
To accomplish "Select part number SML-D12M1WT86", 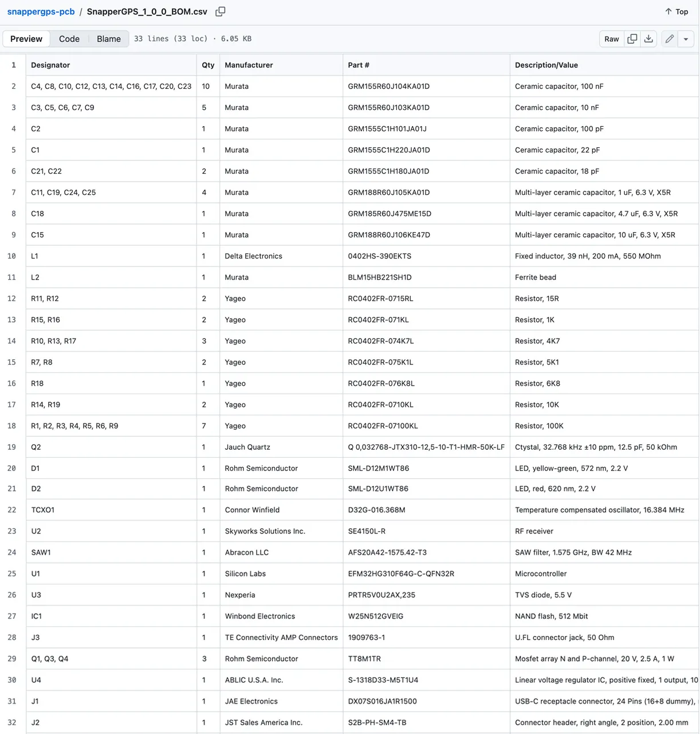I will (x=379, y=468).
